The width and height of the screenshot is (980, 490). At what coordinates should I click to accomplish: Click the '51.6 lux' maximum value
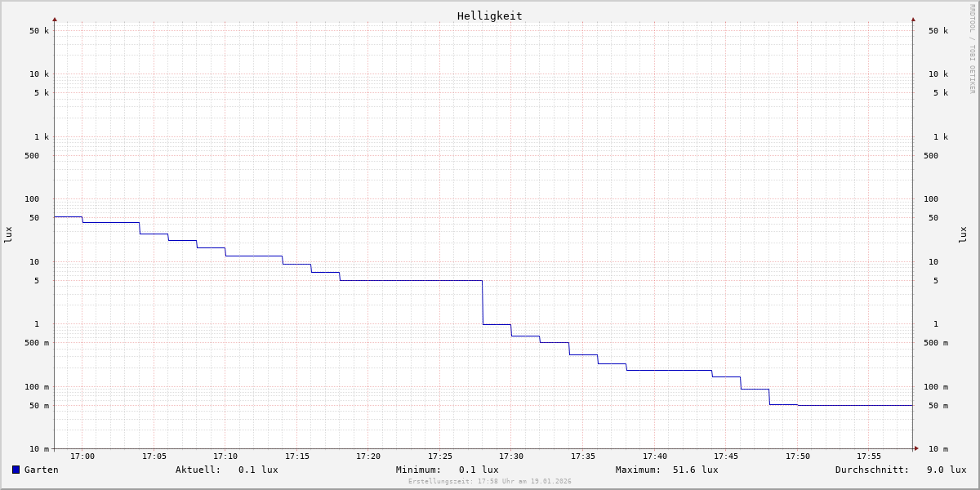696,470
